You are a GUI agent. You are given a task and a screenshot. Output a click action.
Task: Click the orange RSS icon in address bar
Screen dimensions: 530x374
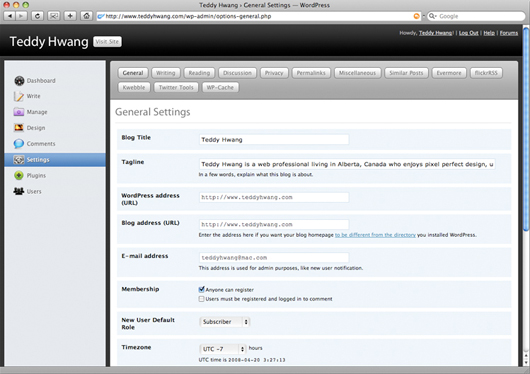click(416, 16)
